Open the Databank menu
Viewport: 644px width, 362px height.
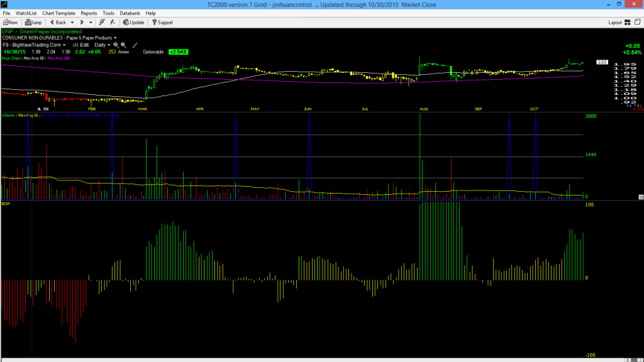pos(130,13)
